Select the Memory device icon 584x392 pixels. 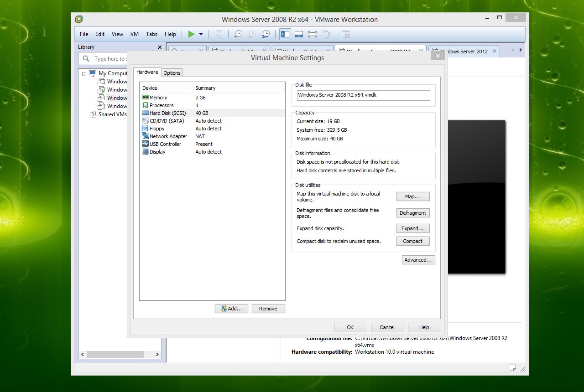tap(146, 98)
